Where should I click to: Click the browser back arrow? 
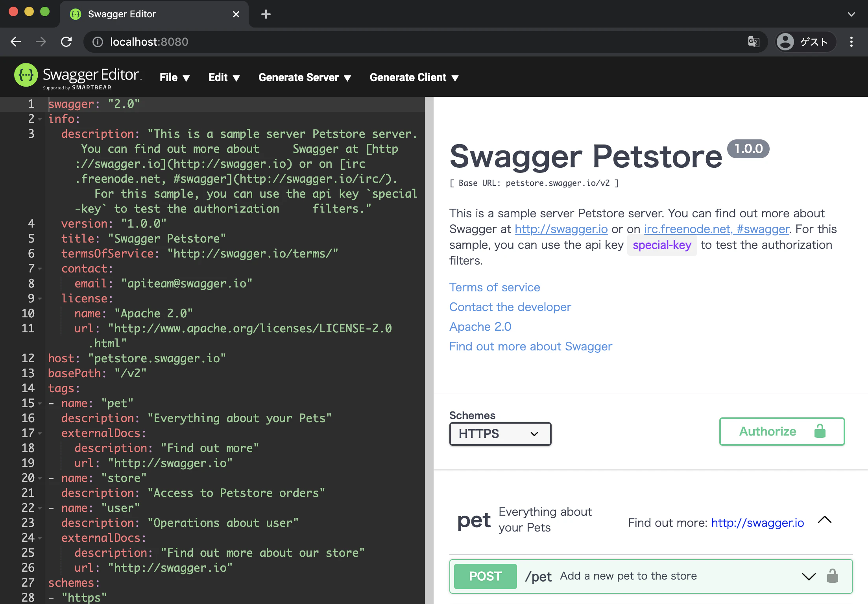pyautogui.click(x=16, y=42)
